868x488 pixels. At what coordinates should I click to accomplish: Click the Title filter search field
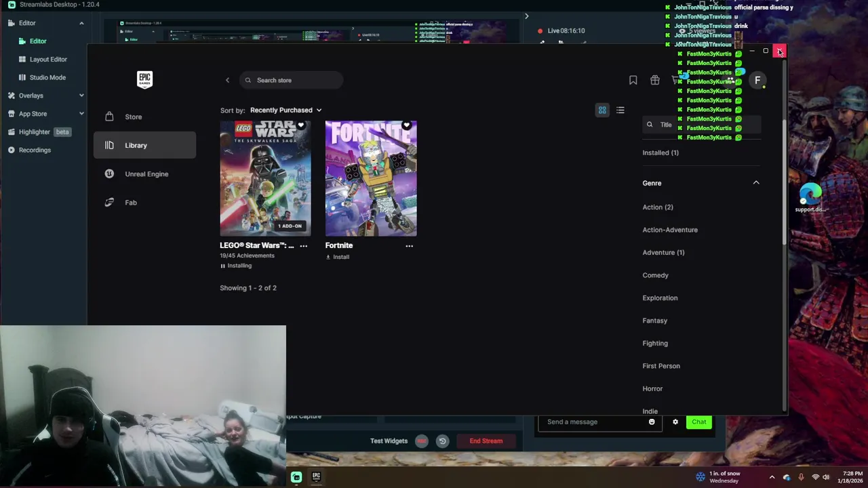click(701, 125)
